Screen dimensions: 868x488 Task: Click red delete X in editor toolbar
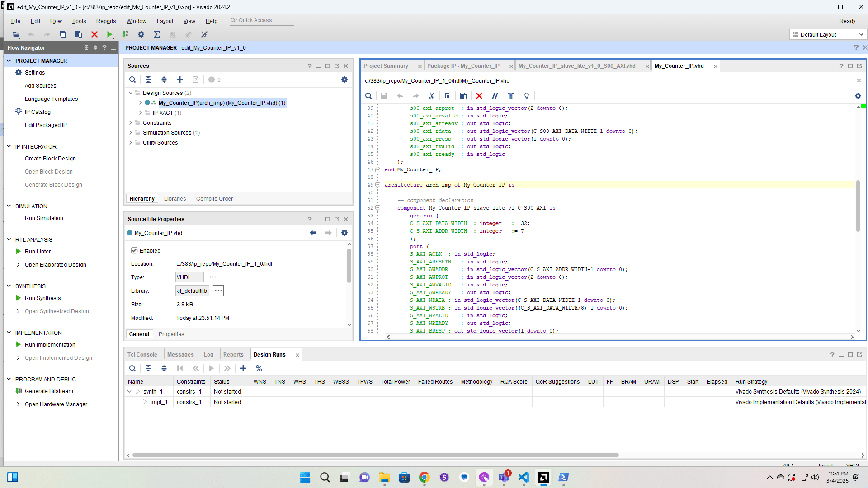479,96
